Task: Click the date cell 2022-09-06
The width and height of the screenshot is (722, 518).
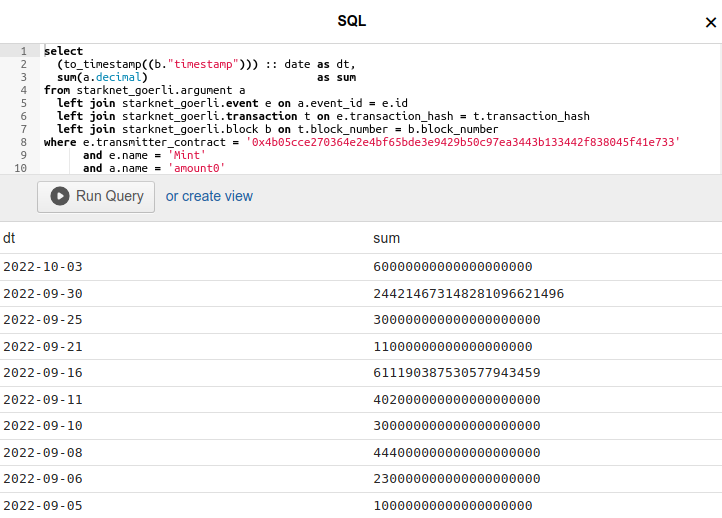Action: (43, 478)
